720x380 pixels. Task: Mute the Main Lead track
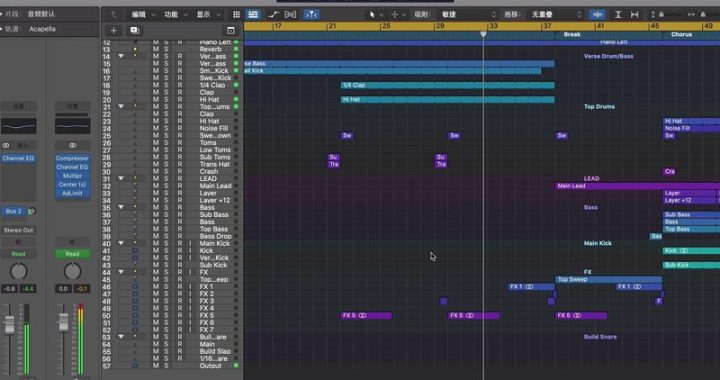(156, 186)
